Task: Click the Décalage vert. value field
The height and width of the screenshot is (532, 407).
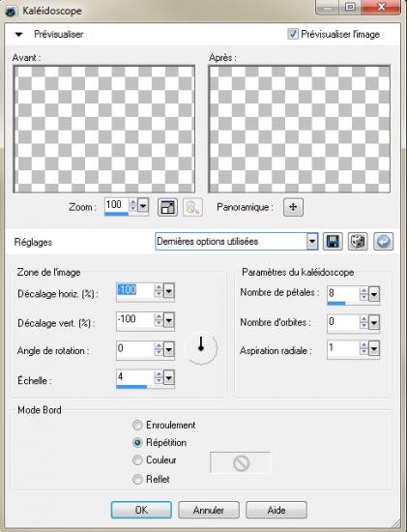Action: tap(135, 320)
